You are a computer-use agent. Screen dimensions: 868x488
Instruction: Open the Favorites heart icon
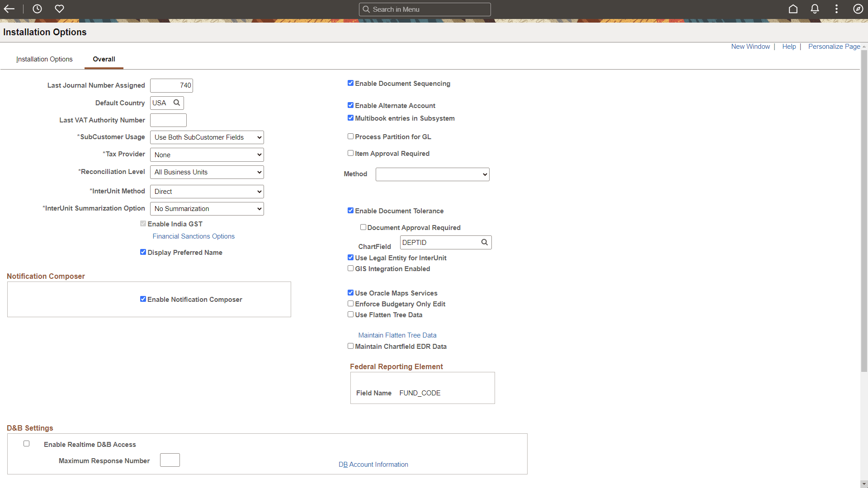coord(59,9)
